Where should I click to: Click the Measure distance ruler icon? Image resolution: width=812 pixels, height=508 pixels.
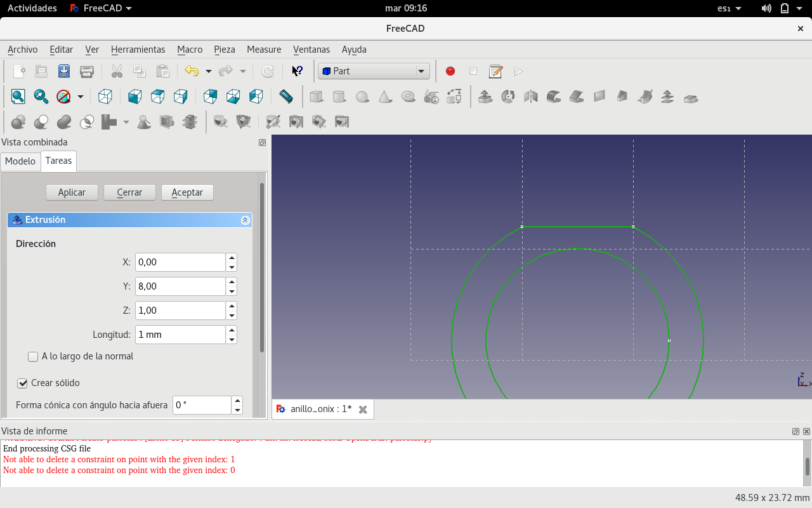coord(286,97)
